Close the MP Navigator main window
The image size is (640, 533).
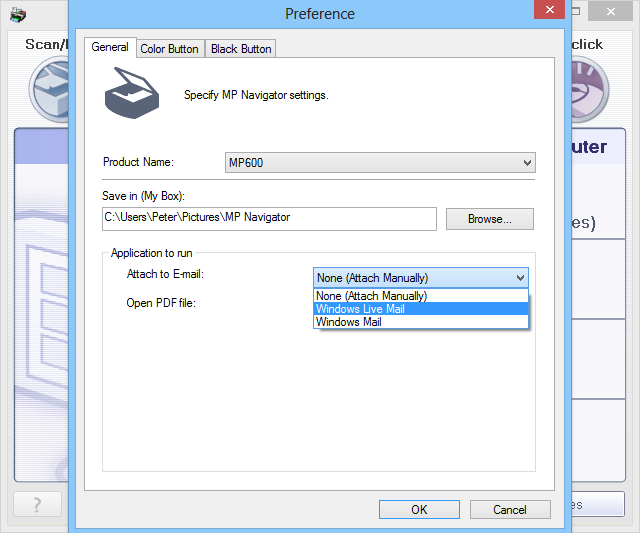point(610,11)
